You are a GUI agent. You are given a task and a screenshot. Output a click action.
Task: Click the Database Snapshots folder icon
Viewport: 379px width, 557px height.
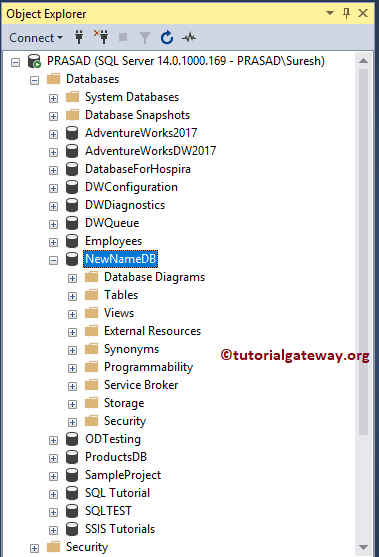pos(72,114)
